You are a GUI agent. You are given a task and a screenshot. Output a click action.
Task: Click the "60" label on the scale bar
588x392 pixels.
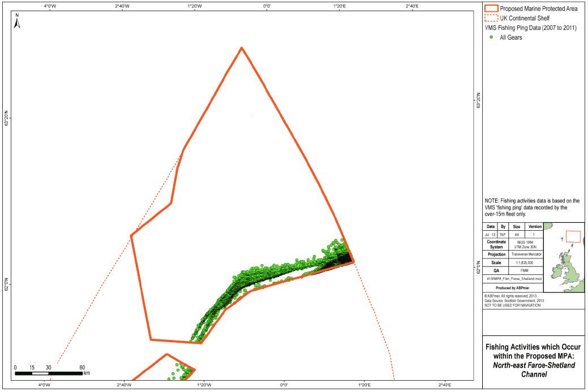click(x=82, y=368)
